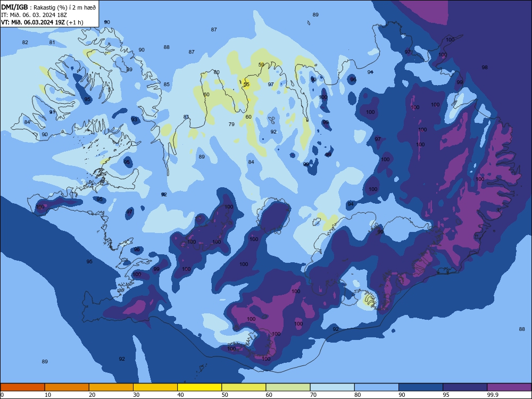Click the light blue 80–90 legend swatch
Screen dimensions: 532x399
[377, 387]
